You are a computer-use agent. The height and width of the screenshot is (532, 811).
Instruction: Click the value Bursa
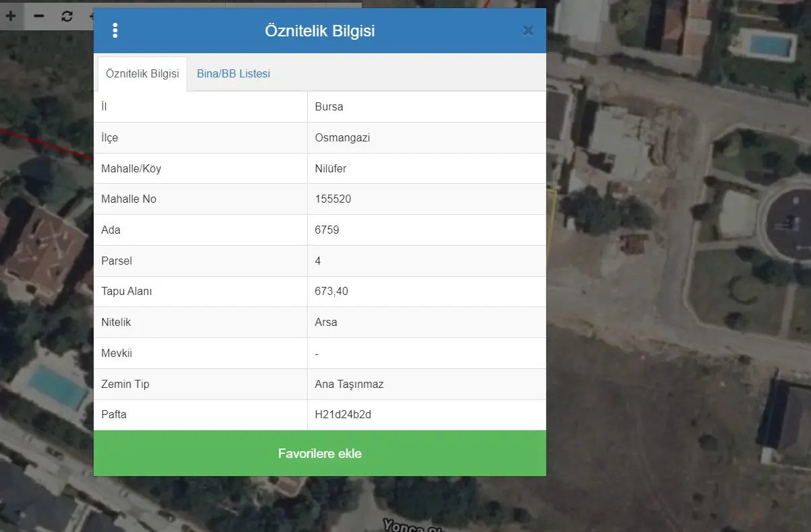click(x=329, y=106)
